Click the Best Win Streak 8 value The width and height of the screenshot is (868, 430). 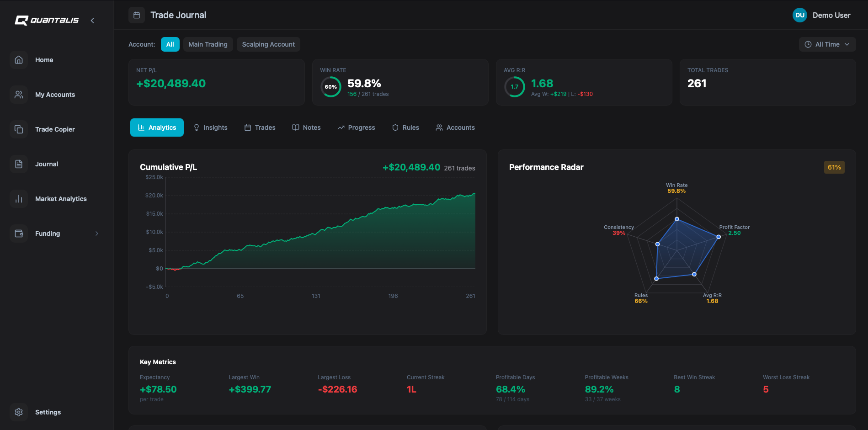click(677, 389)
